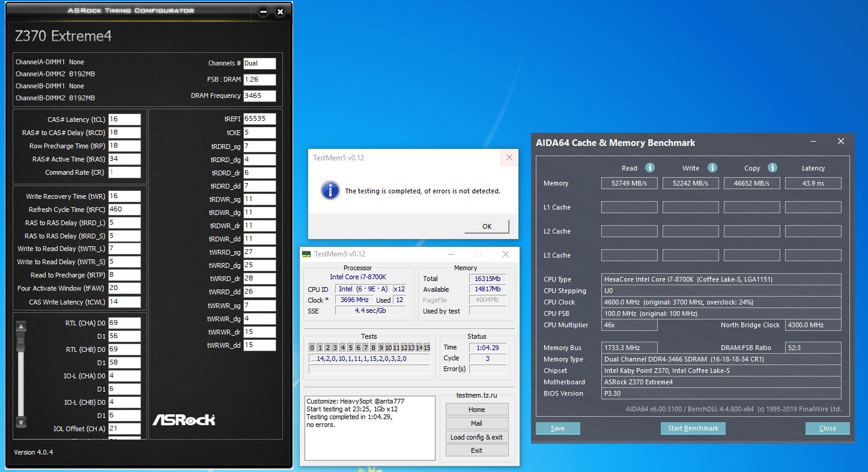Select the IOL Offset (CH A) field

[124, 429]
